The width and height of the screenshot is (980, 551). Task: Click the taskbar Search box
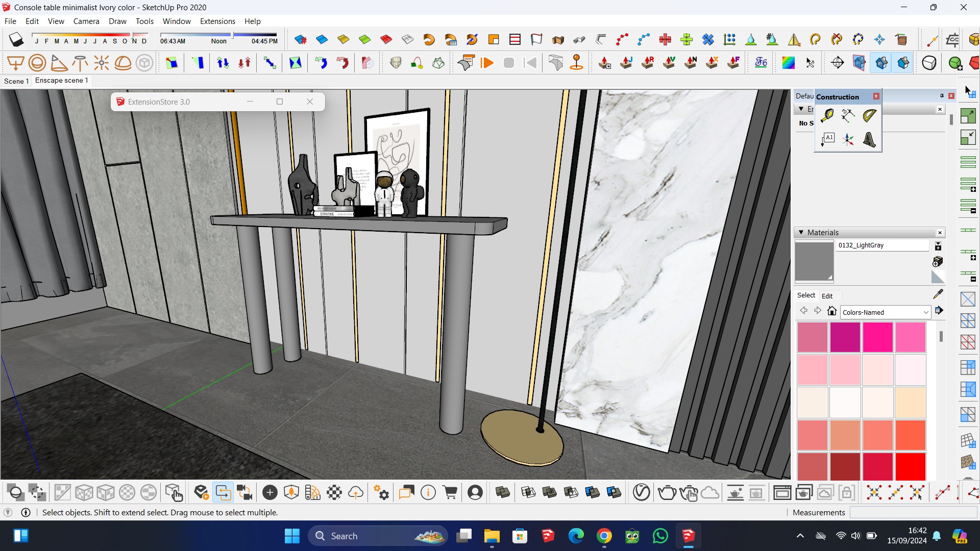point(378,536)
